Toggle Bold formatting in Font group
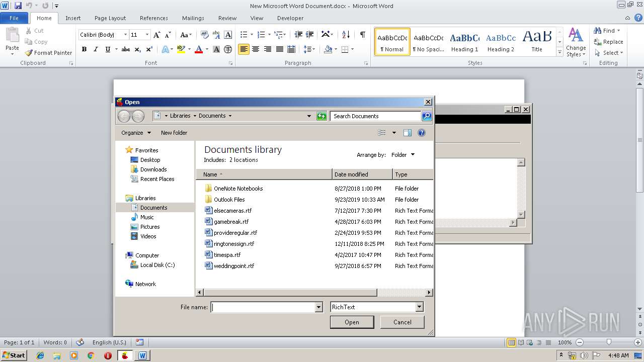This screenshot has width=644, height=362. [84, 49]
